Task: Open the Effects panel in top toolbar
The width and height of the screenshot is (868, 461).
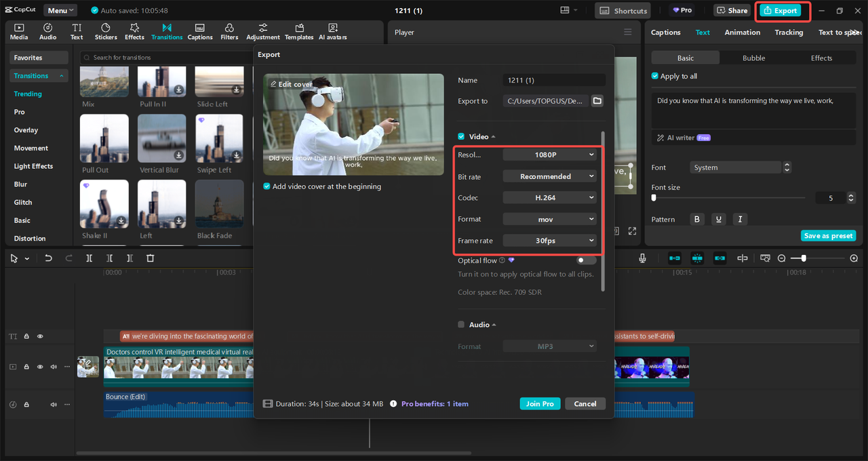Action: pos(134,32)
